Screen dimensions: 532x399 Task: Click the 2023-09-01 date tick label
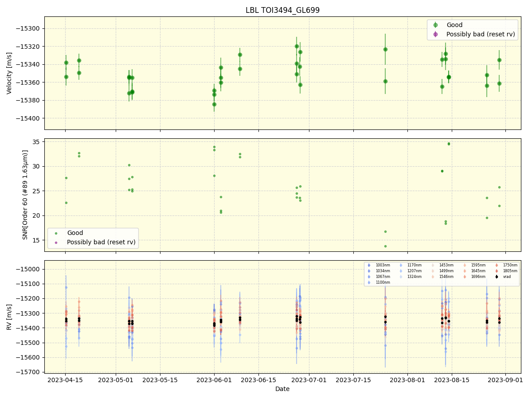(506, 380)
